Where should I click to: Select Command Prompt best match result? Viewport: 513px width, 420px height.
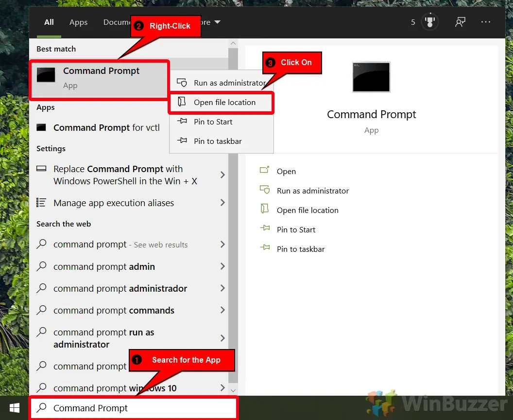(x=99, y=79)
